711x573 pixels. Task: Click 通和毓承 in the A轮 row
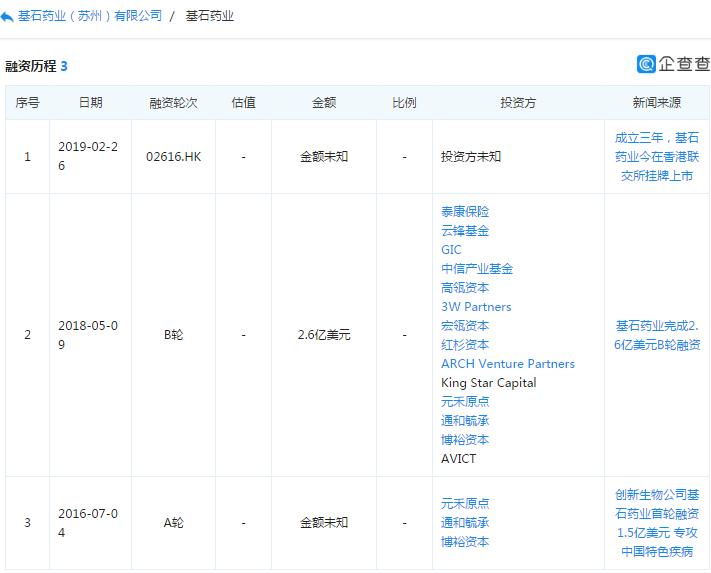click(465, 523)
